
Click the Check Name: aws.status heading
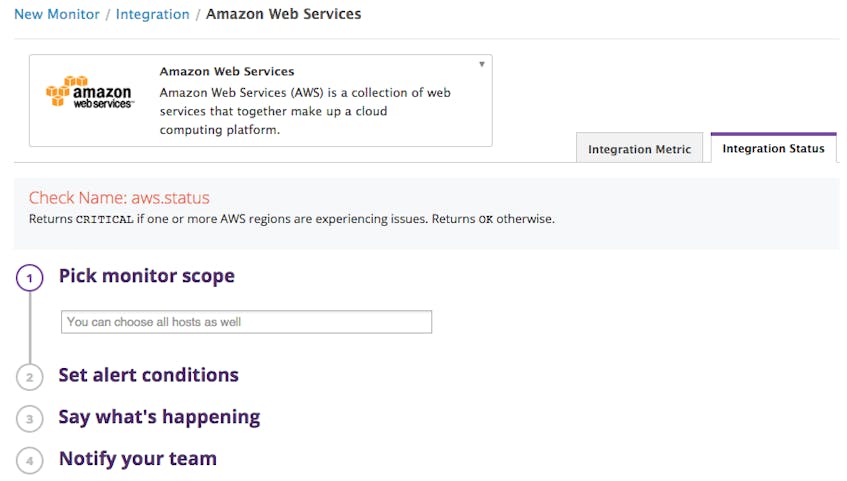pyautogui.click(x=119, y=198)
